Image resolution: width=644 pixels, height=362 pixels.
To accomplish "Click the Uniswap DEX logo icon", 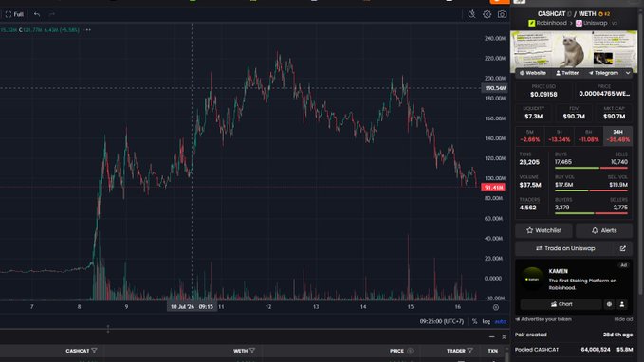I will pos(579,23).
